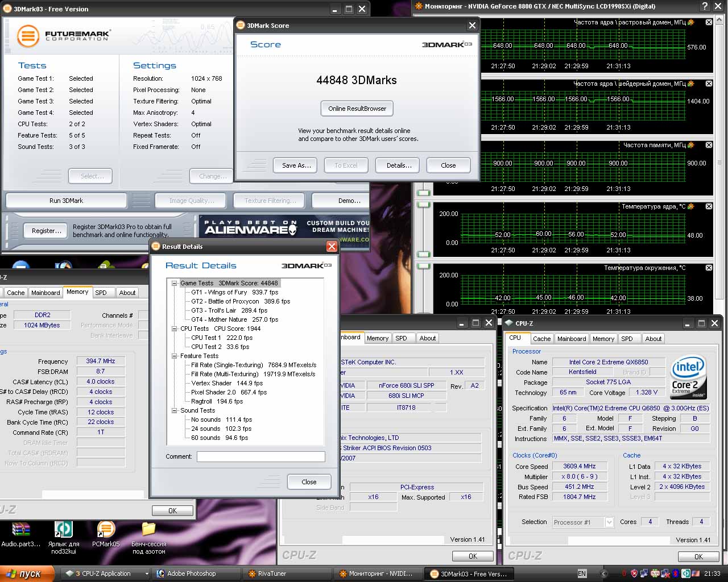Click Close button in Result Details dialog
Screen dimensions: 728x582
pyautogui.click(x=309, y=482)
